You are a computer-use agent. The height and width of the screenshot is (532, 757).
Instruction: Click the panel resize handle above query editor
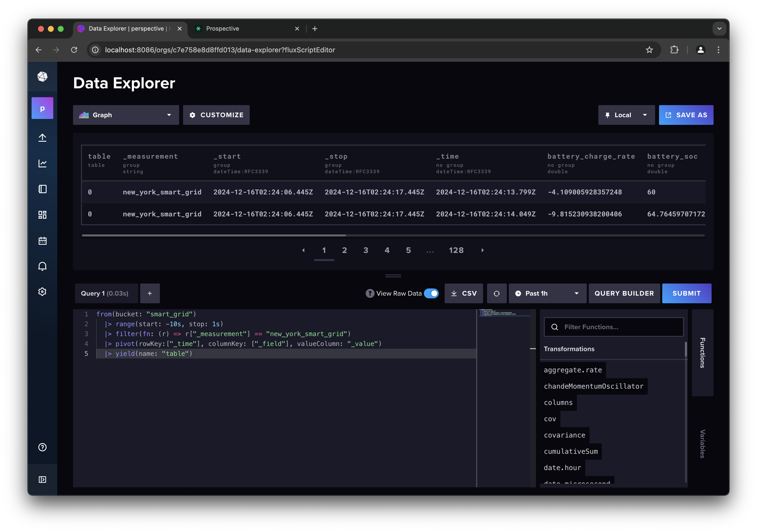393,276
